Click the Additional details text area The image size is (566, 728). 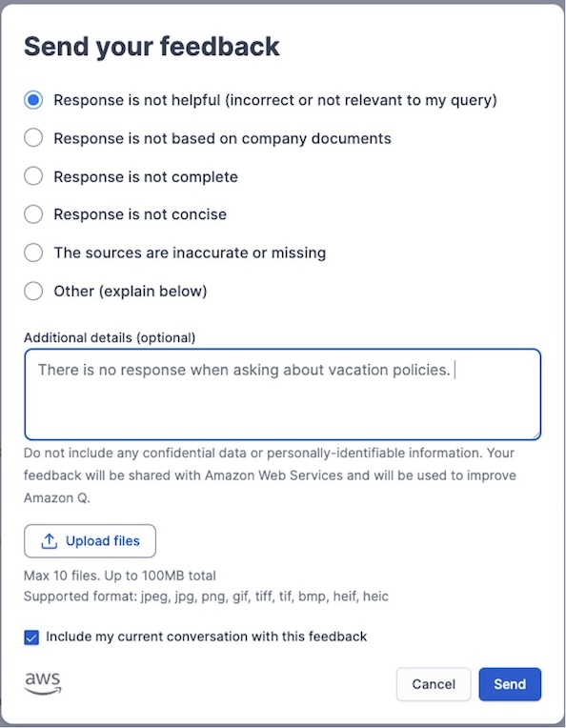pyautogui.click(x=282, y=394)
